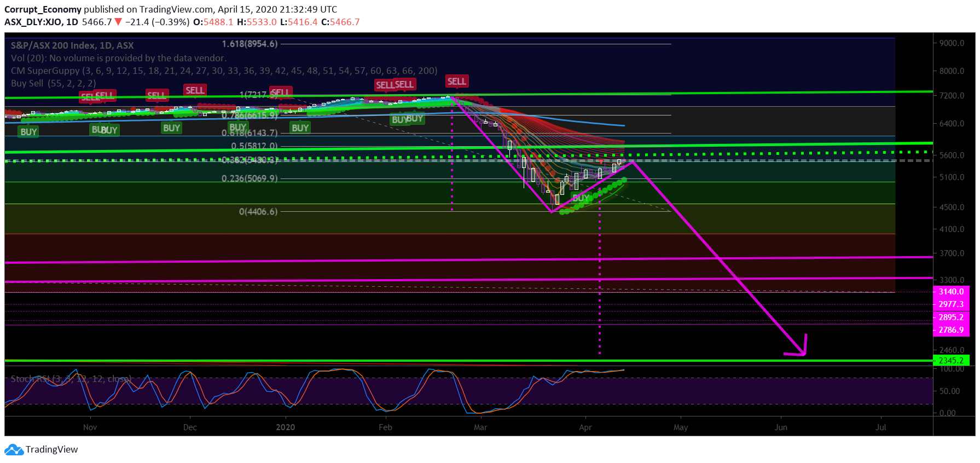980x463 pixels.
Task: Open the Corrupt_Economy author name
Action: tap(43, 9)
